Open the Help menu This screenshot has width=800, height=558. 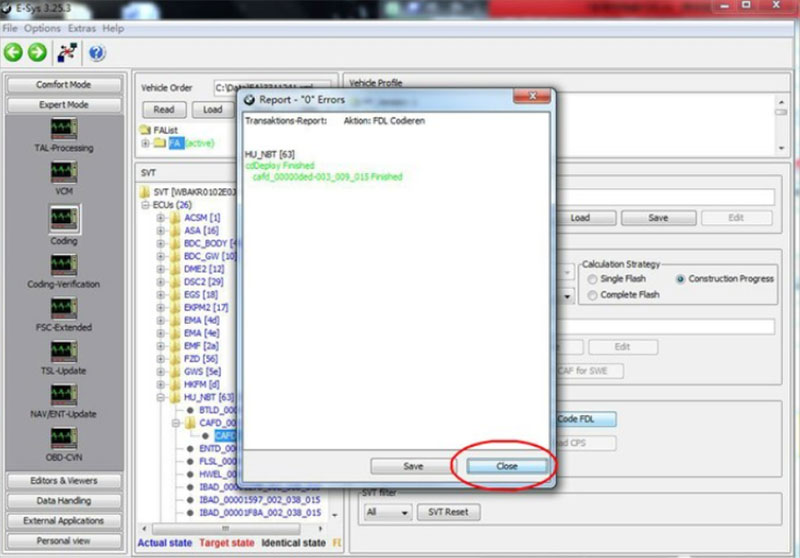pos(113,29)
